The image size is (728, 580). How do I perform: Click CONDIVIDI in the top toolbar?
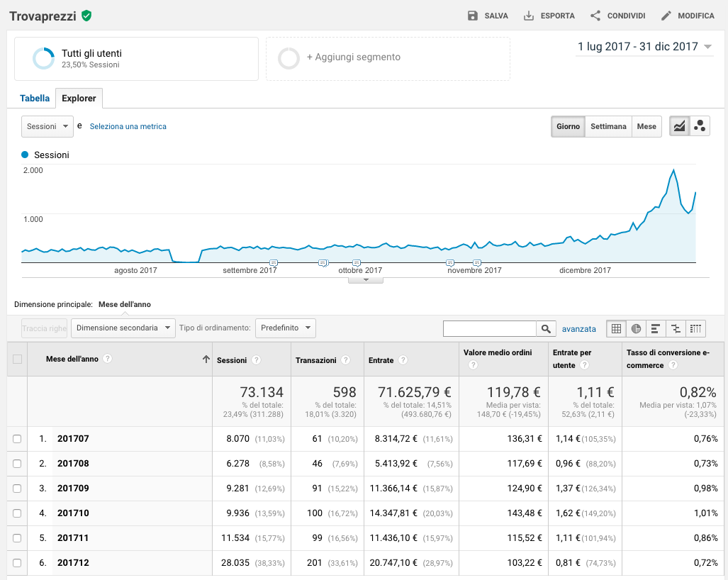627,16
